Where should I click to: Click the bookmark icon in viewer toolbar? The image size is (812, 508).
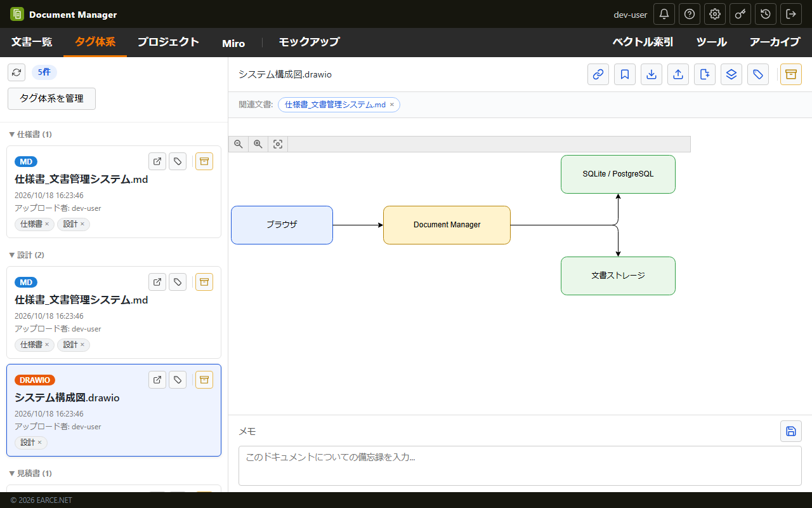pos(625,74)
